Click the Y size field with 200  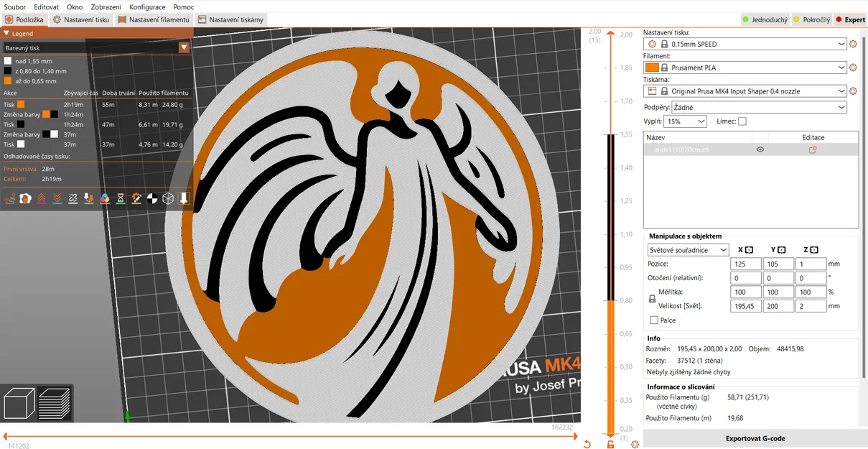coord(778,306)
